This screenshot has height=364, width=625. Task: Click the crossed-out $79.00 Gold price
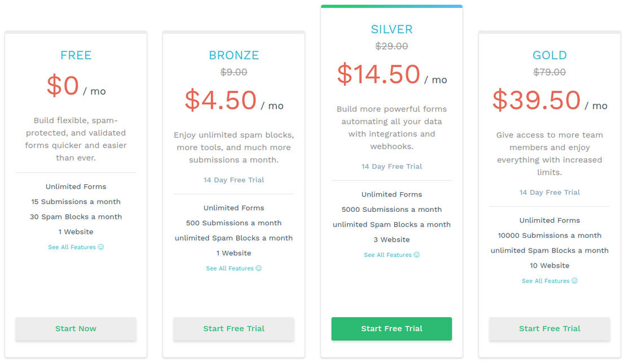[x=549, y=72]
